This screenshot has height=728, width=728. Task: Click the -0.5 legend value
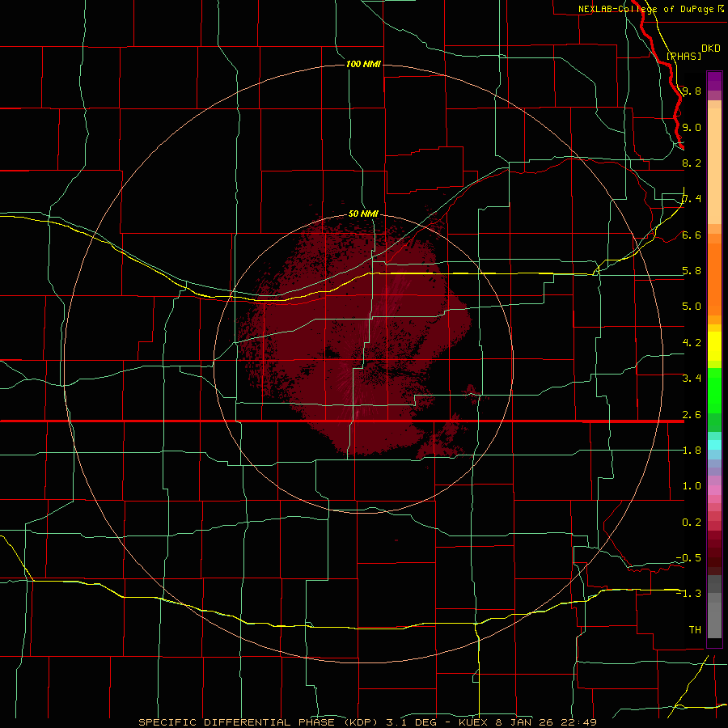coord(688,558)
